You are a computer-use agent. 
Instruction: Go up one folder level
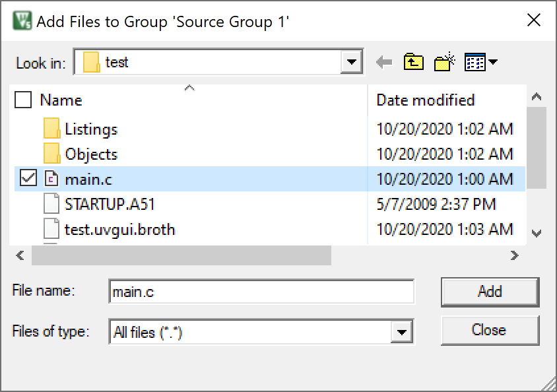[413, 63]
